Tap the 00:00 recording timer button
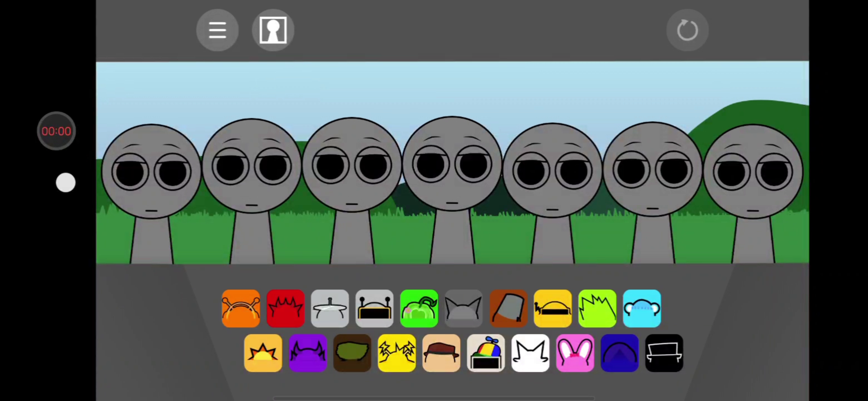868x401 pixels. click(x=56, y=131)
